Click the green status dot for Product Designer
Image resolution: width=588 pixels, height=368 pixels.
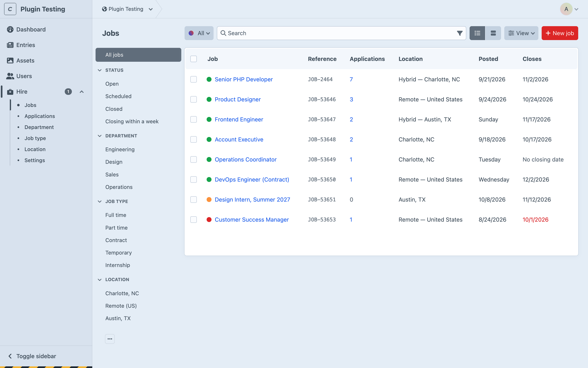tap(209, 99)
